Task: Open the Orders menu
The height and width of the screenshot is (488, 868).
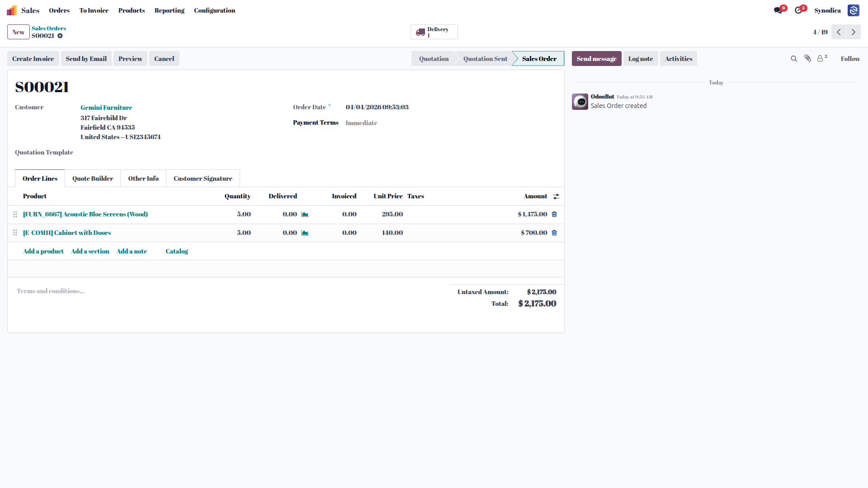Action: [x=59, y=10]
